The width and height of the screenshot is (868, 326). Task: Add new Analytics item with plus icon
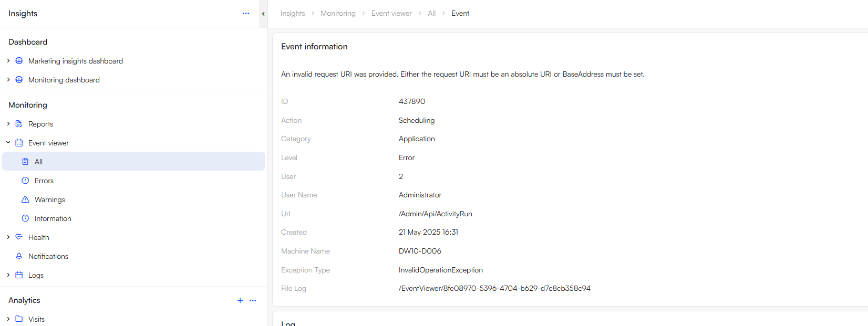pyautogui.click(x=240, y=300)
